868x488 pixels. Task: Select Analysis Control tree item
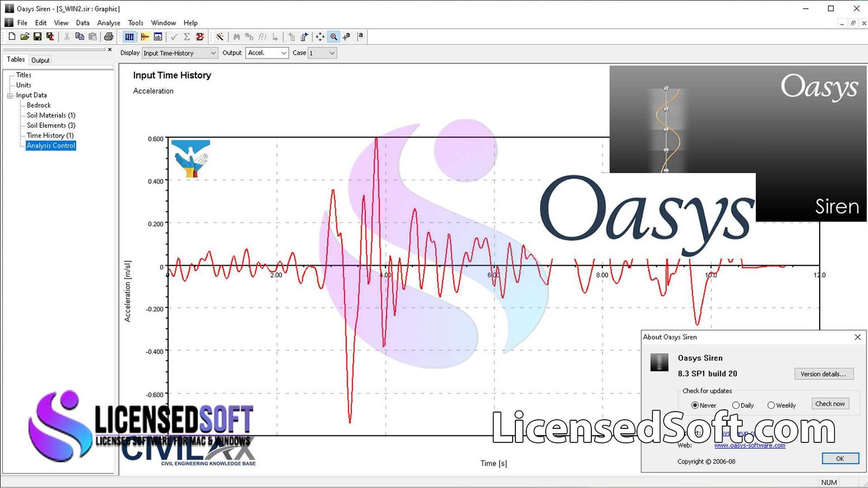pos(51,146)
